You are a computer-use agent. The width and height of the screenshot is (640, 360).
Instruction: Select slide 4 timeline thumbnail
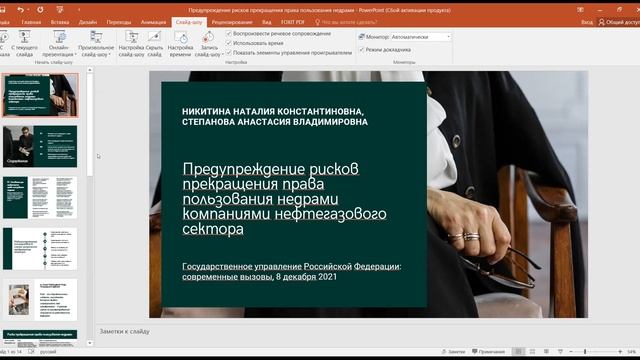[40, 249]
